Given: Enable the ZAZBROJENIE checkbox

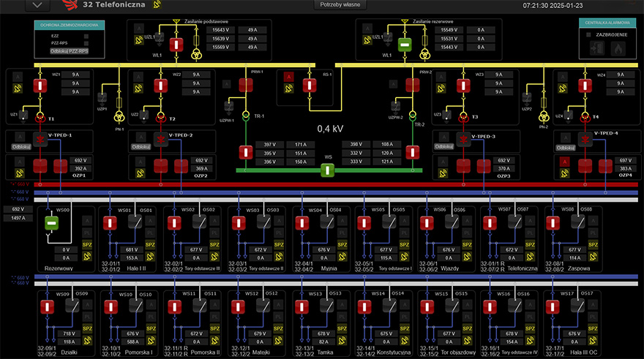Looking at the screenshot, I should (589, 34).
